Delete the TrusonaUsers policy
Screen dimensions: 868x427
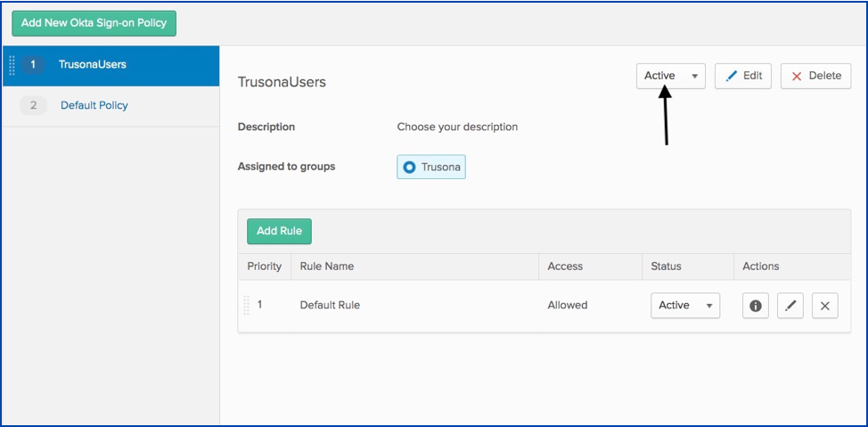pos(816,76)
